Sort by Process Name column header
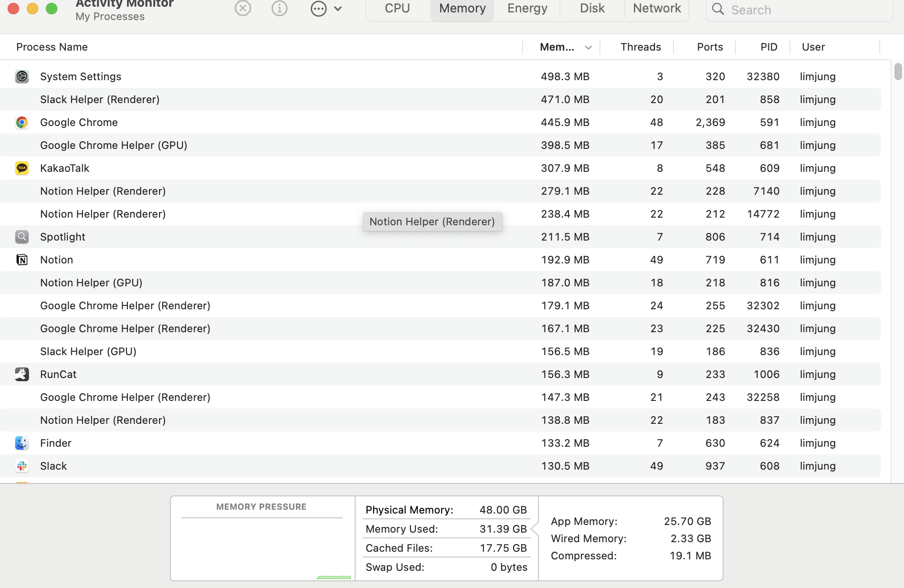The image size is (904, 588). tap(52, 47)
